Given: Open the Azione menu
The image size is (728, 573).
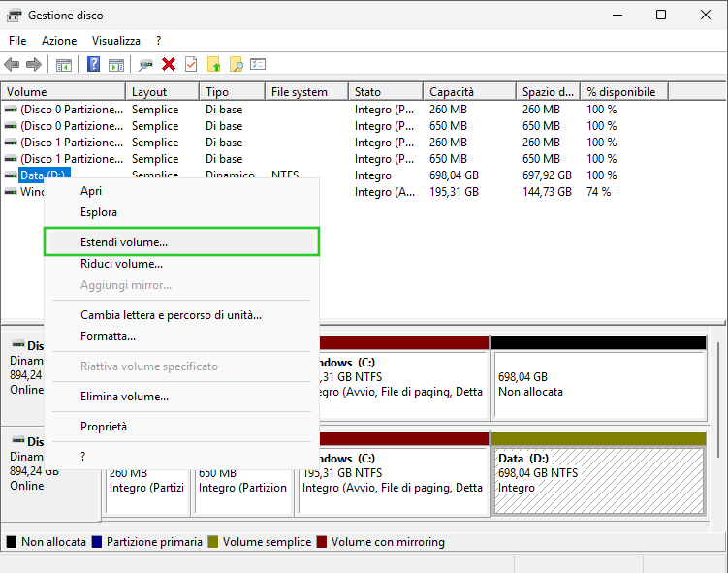Looking at the screenshot, I should 59,41.
